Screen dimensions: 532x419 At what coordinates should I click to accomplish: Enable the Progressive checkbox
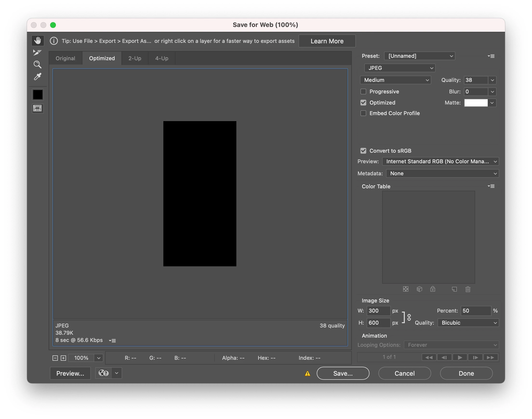click(363, 92)
